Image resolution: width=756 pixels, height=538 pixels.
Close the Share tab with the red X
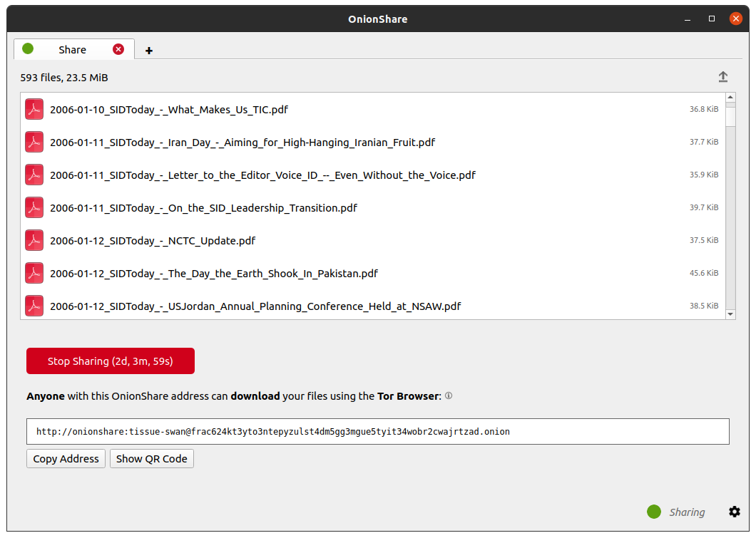118,49
